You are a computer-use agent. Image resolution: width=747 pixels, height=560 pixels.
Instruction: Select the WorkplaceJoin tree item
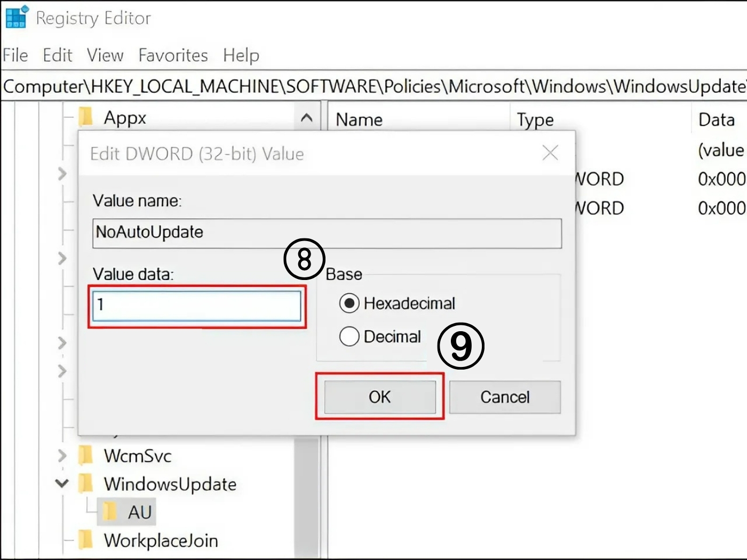(x=161, y=541)
